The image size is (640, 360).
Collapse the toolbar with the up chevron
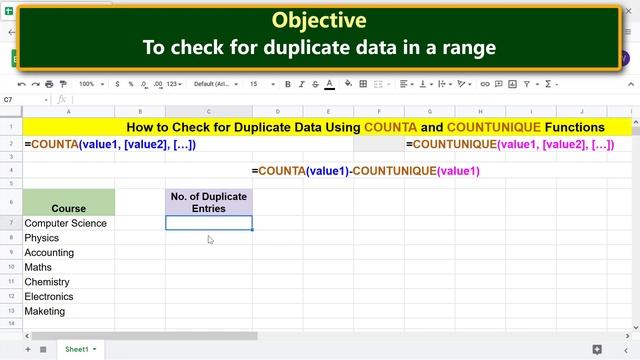click(631, 84)
